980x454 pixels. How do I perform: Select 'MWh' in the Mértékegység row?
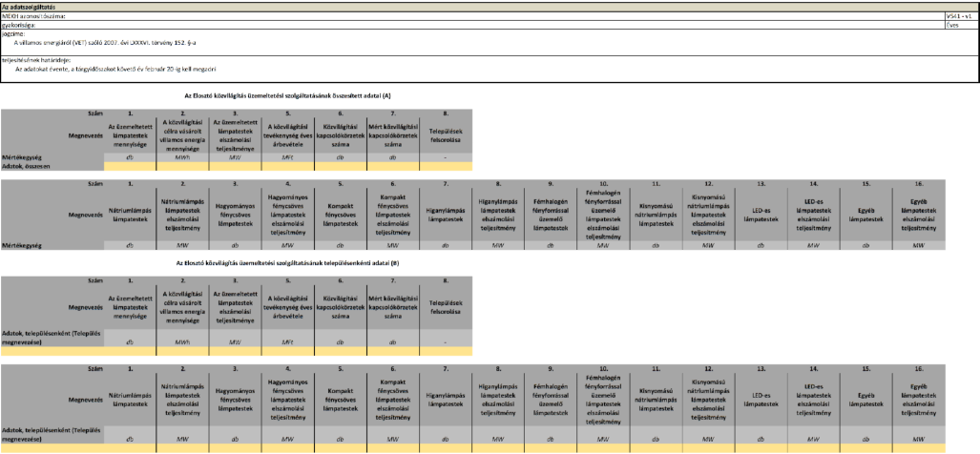coord(183,158)
